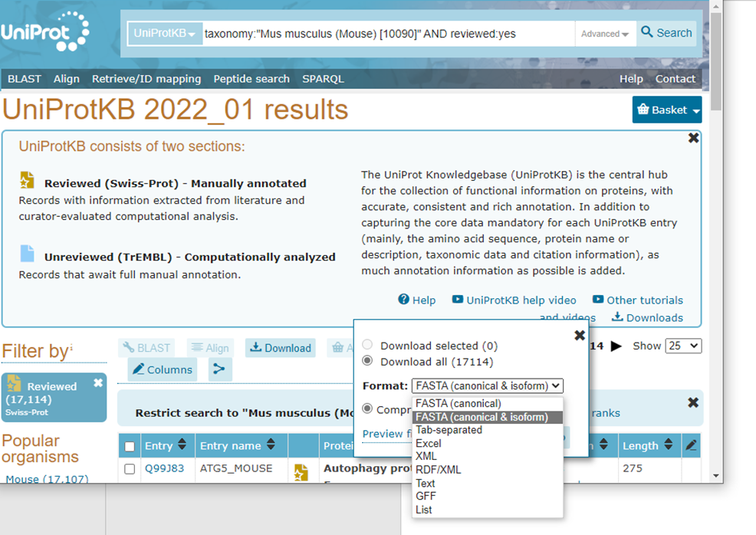Click the share icon button
The height and width of the screenshot is (535, 756).
[x=220, y=369]
